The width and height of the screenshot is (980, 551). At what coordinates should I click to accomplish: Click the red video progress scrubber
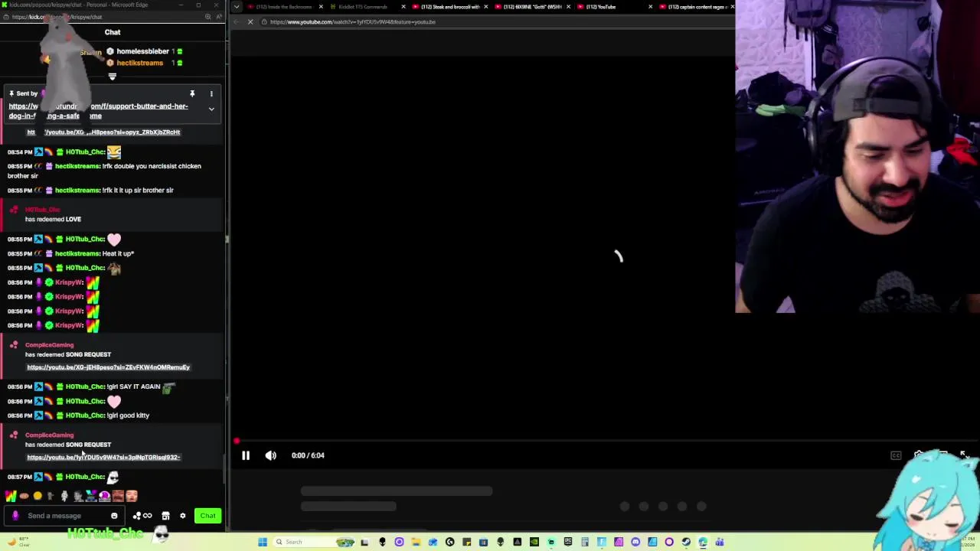[x=237, y=441]
